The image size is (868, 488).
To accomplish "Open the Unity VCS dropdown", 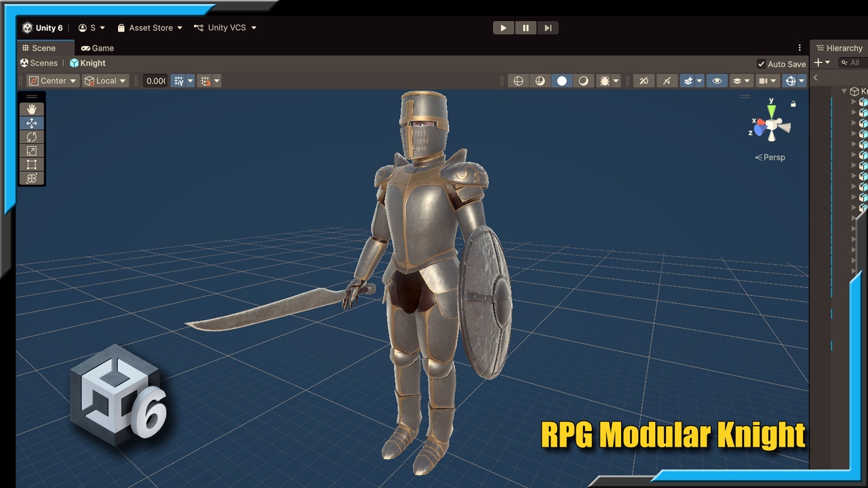I will (225, 28).
